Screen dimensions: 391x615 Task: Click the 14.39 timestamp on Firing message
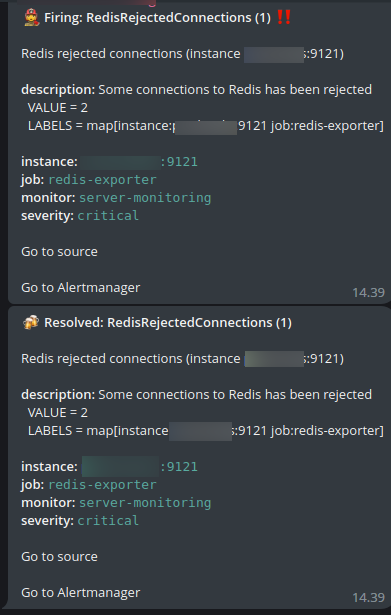tap(368, 293)
